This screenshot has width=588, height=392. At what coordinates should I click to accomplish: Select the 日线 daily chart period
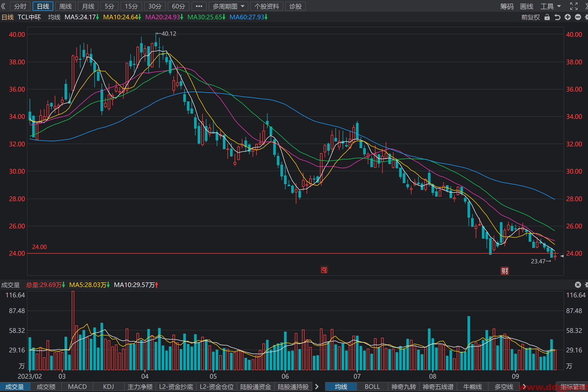[43, 6]
